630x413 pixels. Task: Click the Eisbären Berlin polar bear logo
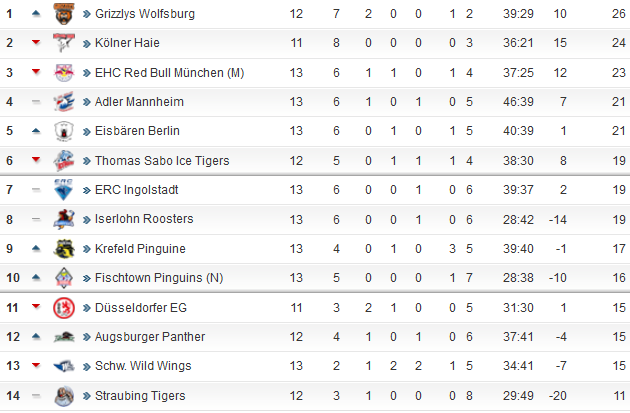(x=64, y=131)
